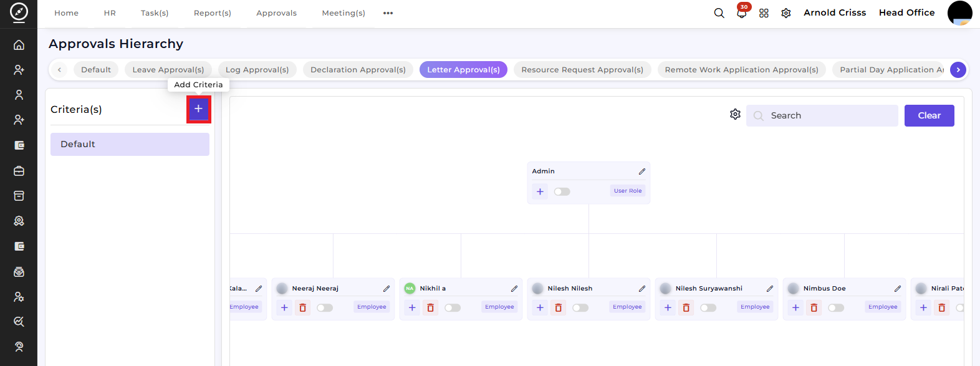
Task: Delete the Nimbus Doe node
Action: point(814,307)
